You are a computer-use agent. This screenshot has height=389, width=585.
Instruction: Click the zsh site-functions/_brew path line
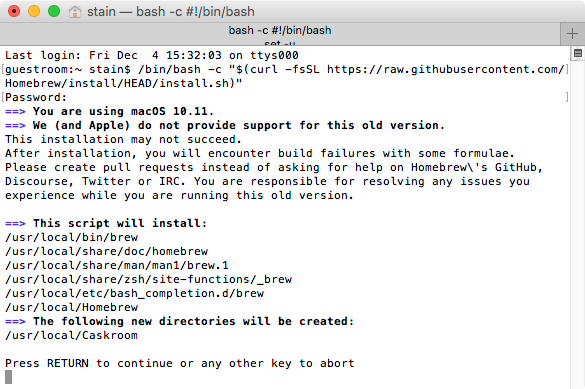pos(148,279)
